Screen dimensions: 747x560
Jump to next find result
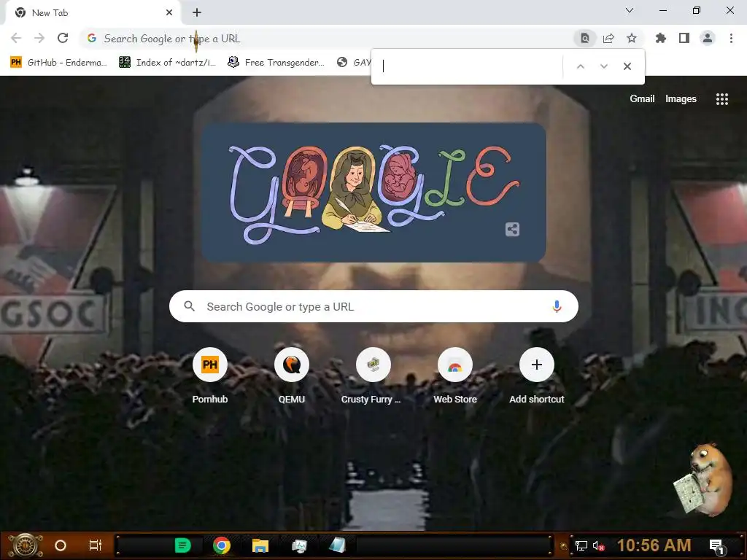(x=603, y=66)
